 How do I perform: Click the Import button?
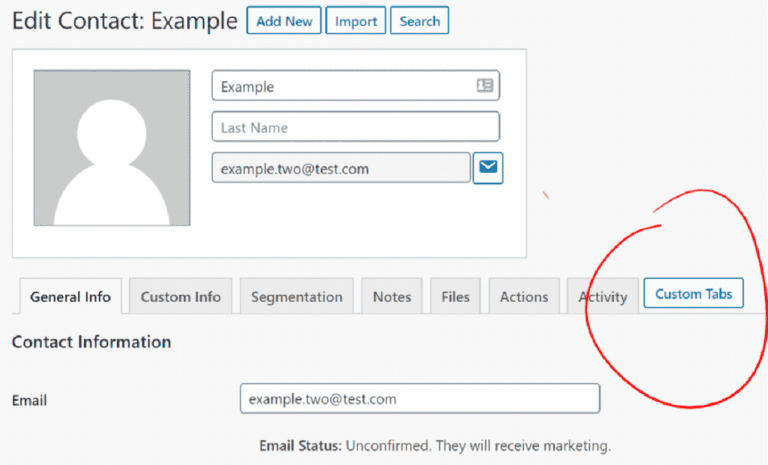click(x=356, y=21)
